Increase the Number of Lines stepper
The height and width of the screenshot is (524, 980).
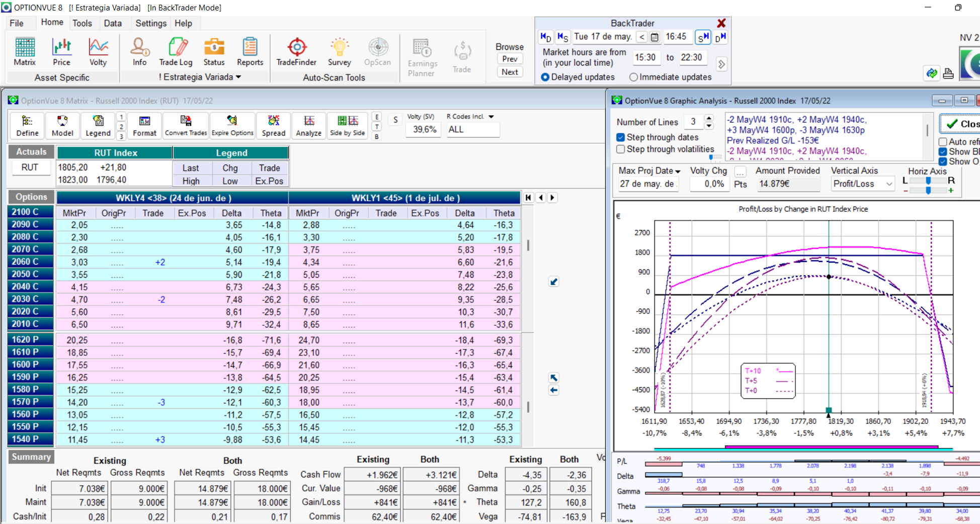click(x=709, y=118)
